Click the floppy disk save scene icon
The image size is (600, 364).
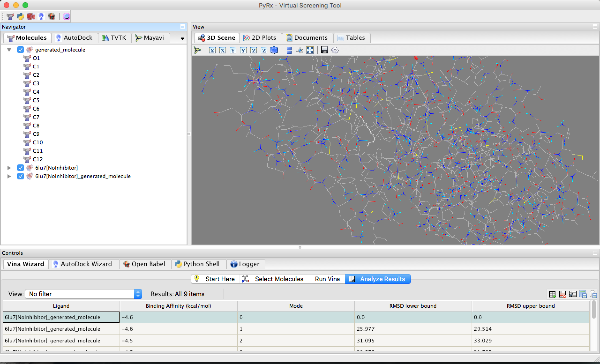click(x=324, y=50)
